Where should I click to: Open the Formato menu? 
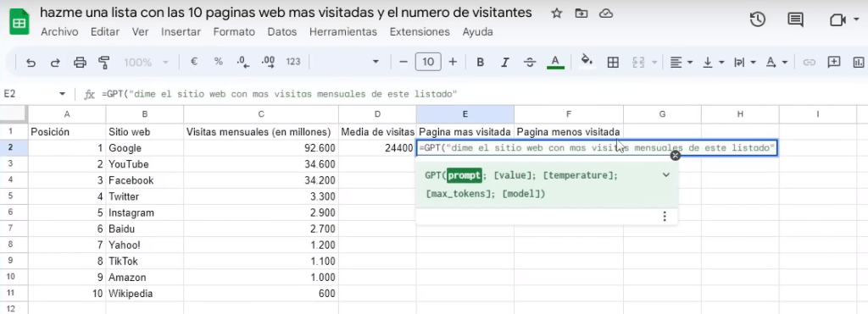click(234, 32)
